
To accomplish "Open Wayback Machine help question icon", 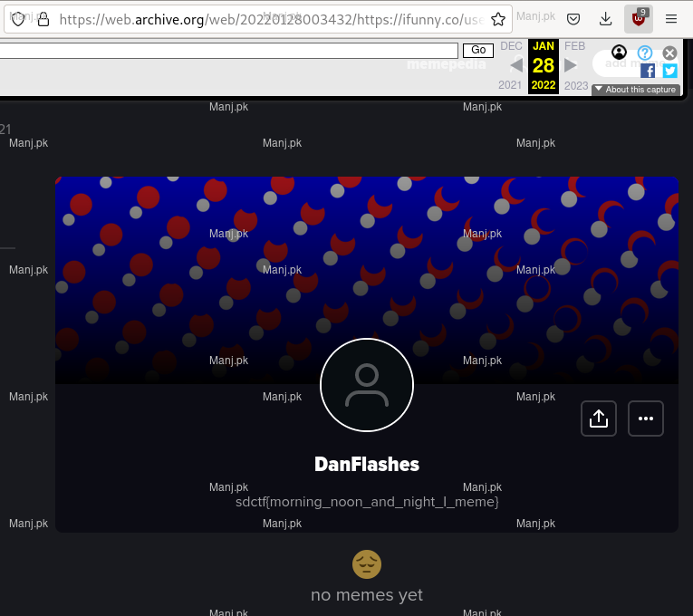I will (x=645, y=53).
